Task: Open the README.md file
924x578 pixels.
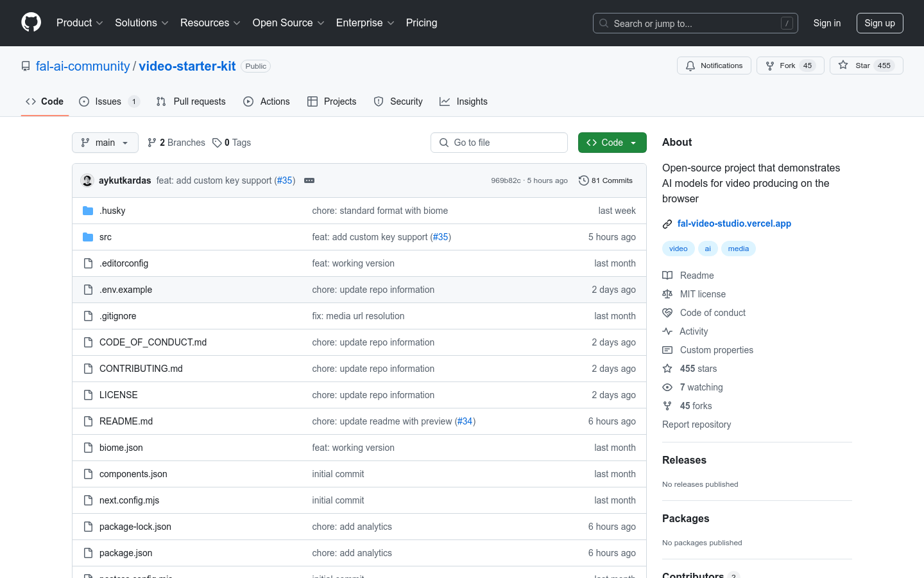Action: pyautogui.click(x=126, y=421)
